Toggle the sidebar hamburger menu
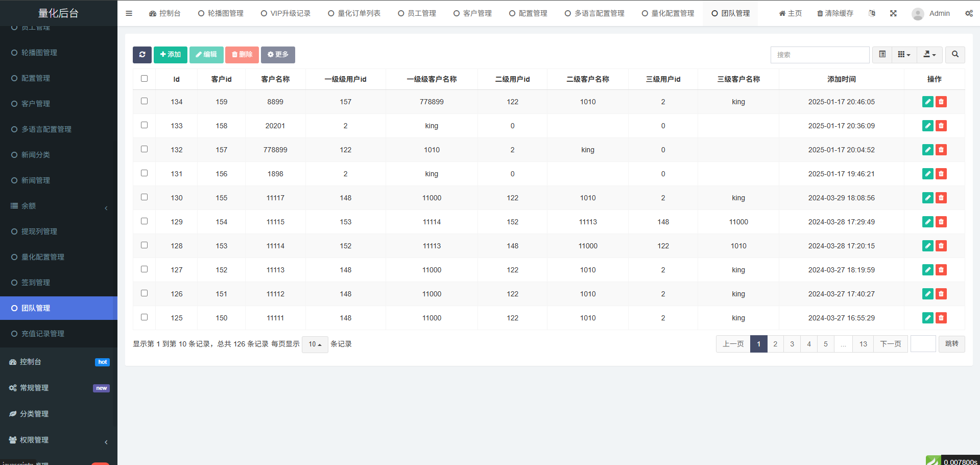The image size is (980, 465). coord(129,13)
